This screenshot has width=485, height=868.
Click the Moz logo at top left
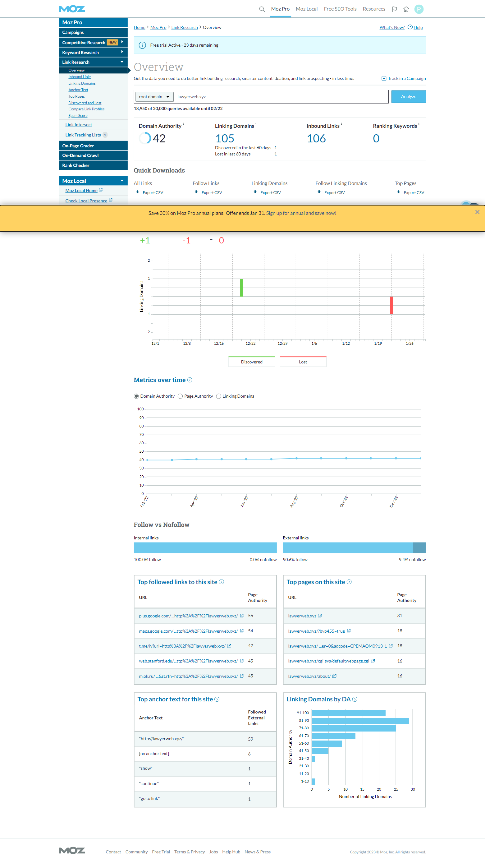pos(72,9)
